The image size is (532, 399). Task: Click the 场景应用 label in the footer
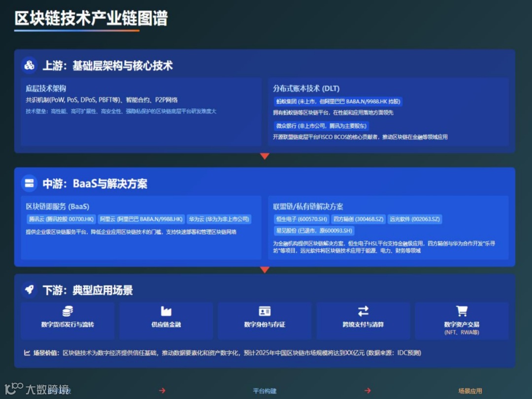(470, 391)
